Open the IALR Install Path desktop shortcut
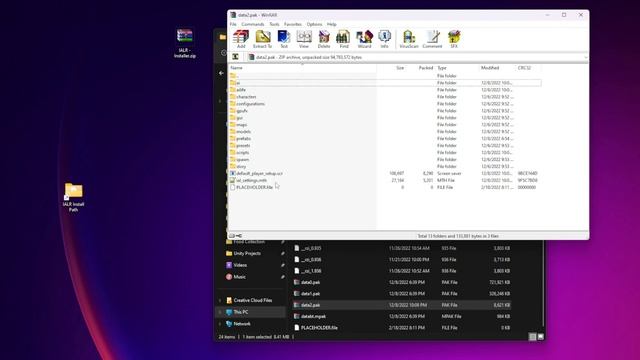640x360 pixels. click(x=73, y=197)
